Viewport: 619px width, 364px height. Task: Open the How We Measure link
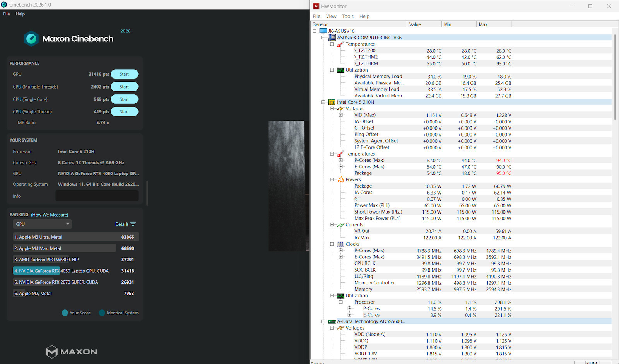tap(50, 215)
